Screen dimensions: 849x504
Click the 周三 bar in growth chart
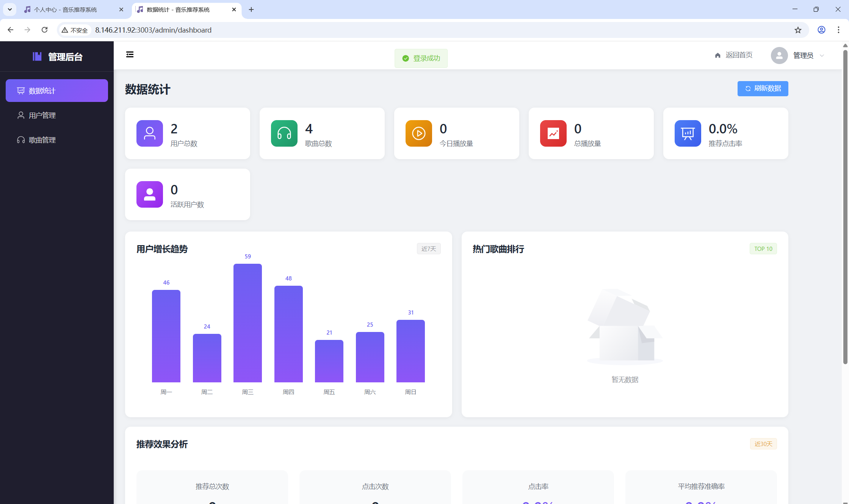pyautogui.click(x=247, y=323)
